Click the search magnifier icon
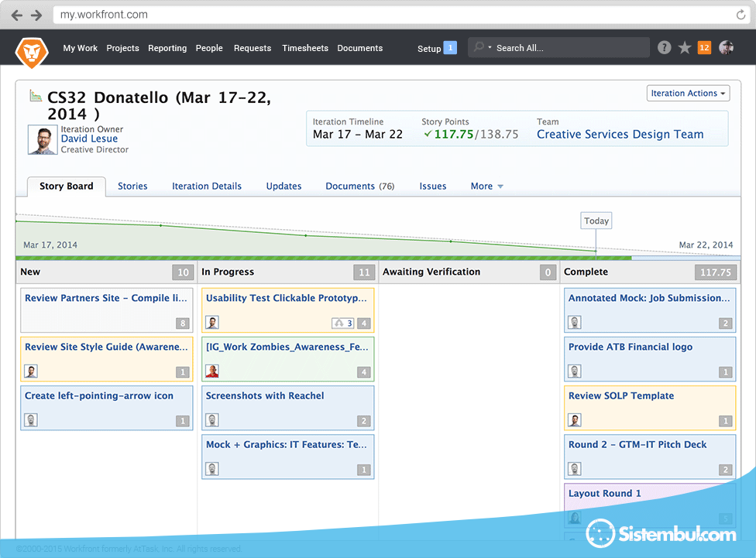This screenshot has width=756, height=558. (479, 46)
